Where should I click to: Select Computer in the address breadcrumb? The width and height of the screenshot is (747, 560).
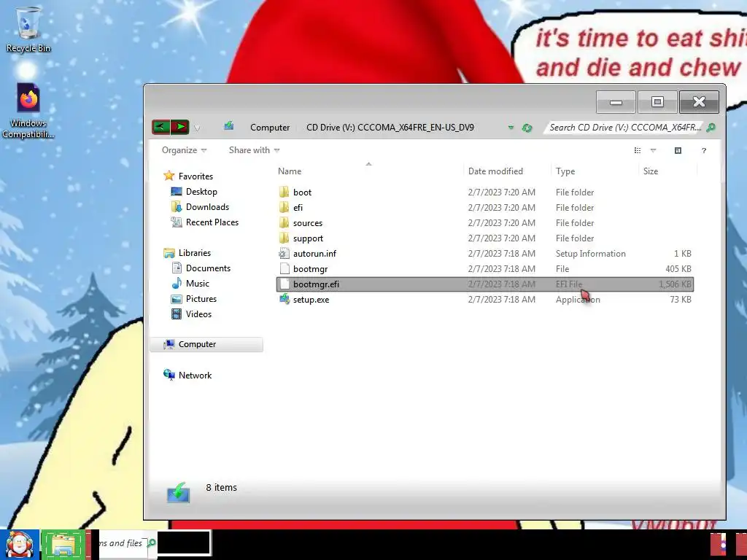(x=270, y=128)
